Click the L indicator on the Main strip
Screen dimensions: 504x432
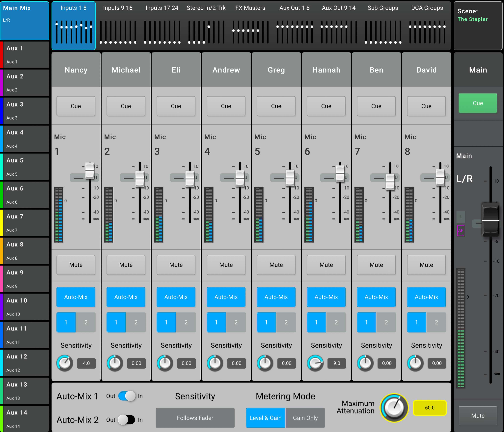coord(460,217)
